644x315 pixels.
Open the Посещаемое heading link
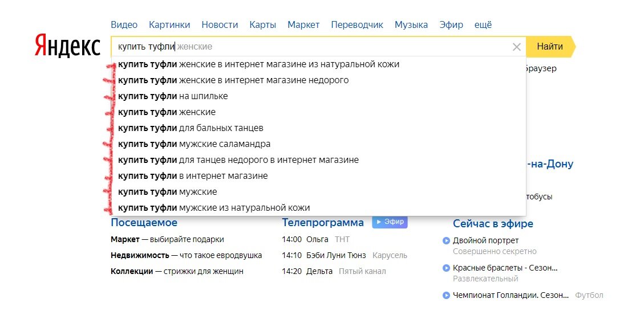(x=144, y=223)
